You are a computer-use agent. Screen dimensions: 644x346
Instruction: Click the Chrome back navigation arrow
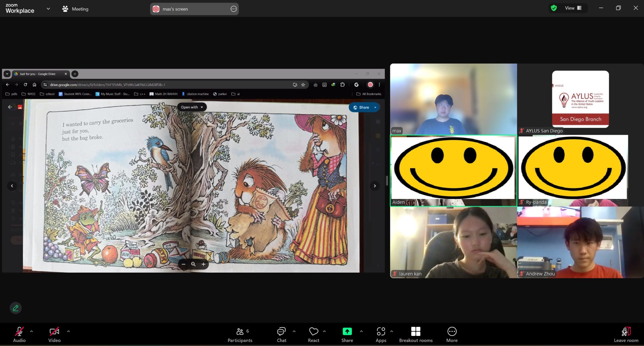point(8,84)
